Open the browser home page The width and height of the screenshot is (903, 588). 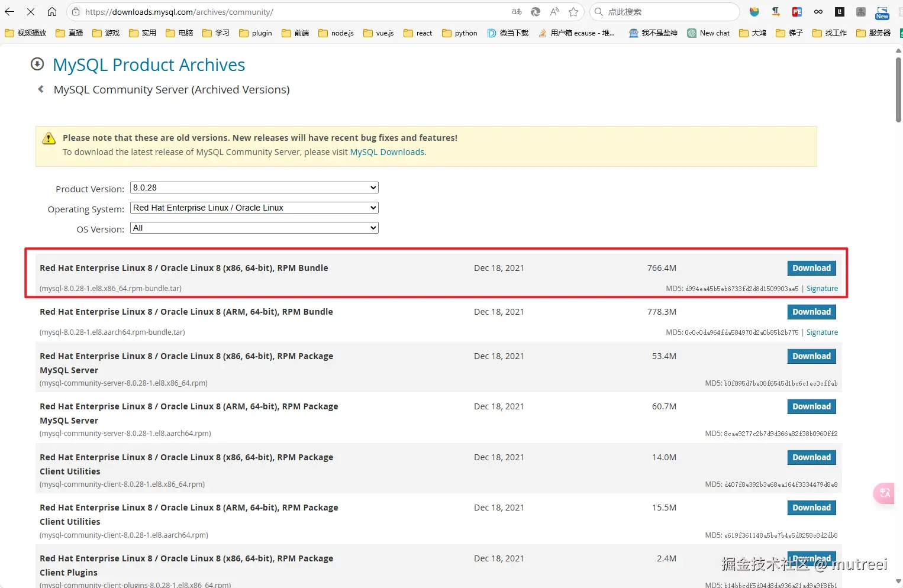[x=52, y=12]
